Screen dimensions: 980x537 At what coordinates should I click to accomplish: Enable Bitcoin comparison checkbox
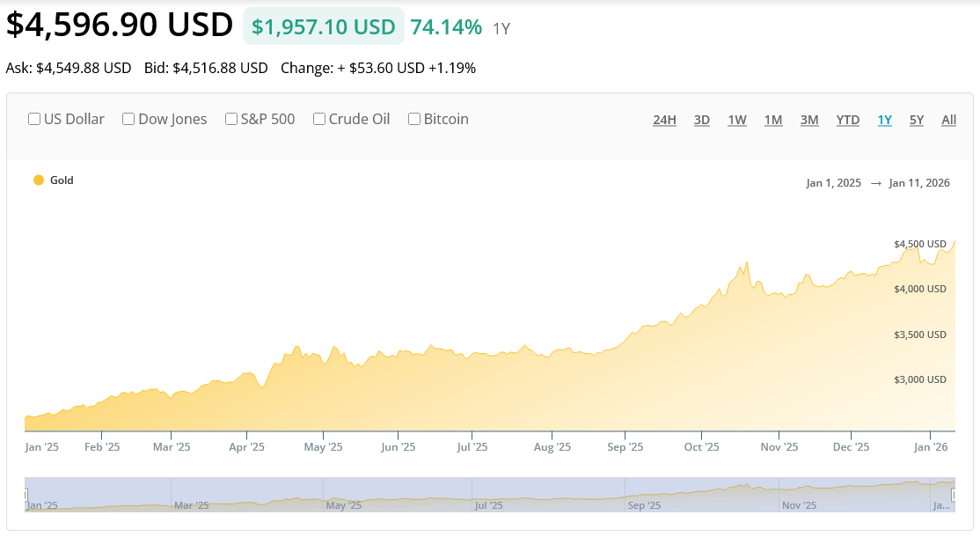pos(414,119)
